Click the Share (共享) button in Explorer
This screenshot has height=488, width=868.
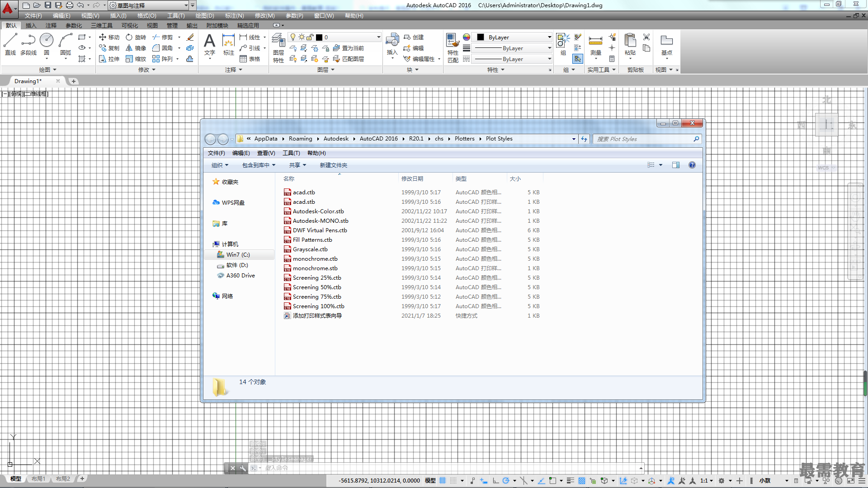(297, 165)
